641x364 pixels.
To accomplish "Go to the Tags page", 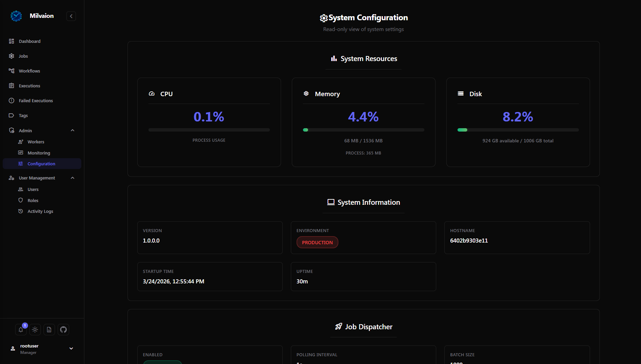I will [23, 115].
